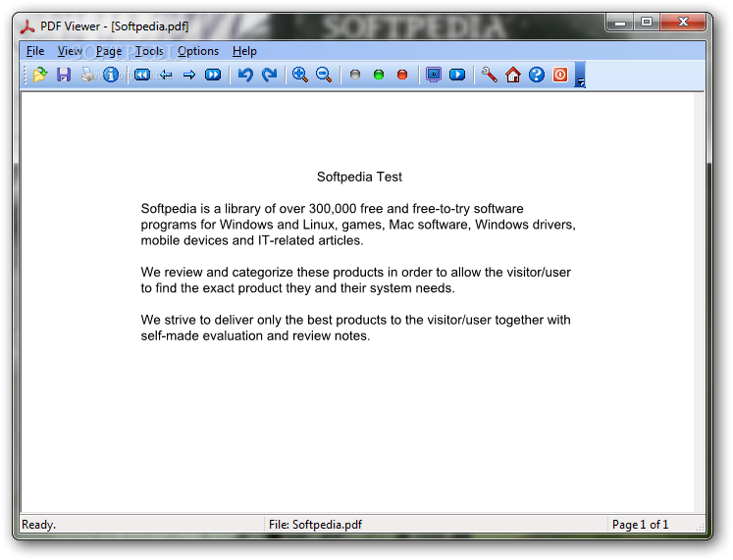Open a PDF file via folder icon
The image size is (733, 560).
[40, 75]
